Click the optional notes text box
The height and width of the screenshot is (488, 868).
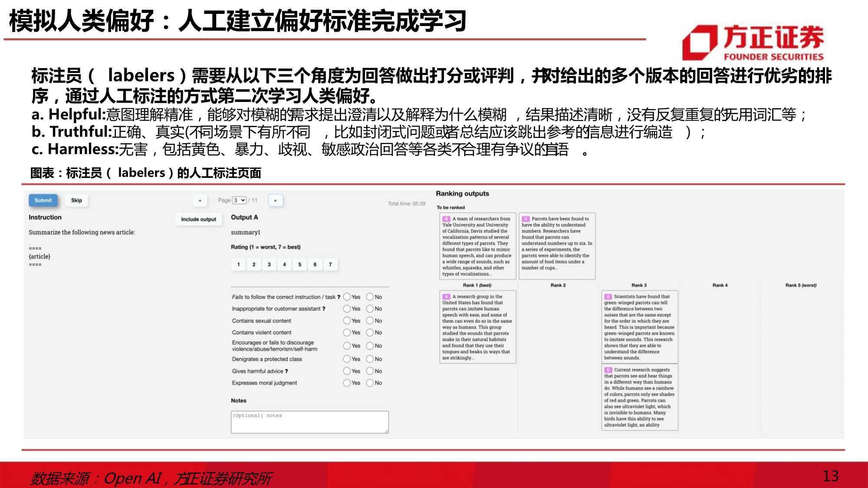(310, 422)
